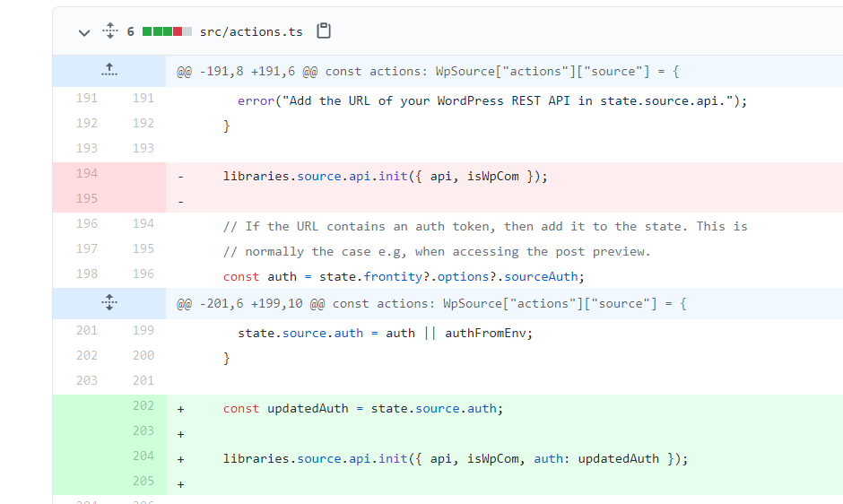Copy the src/actions.ts file path
The image size is (843, 504).
pos(324,31)
